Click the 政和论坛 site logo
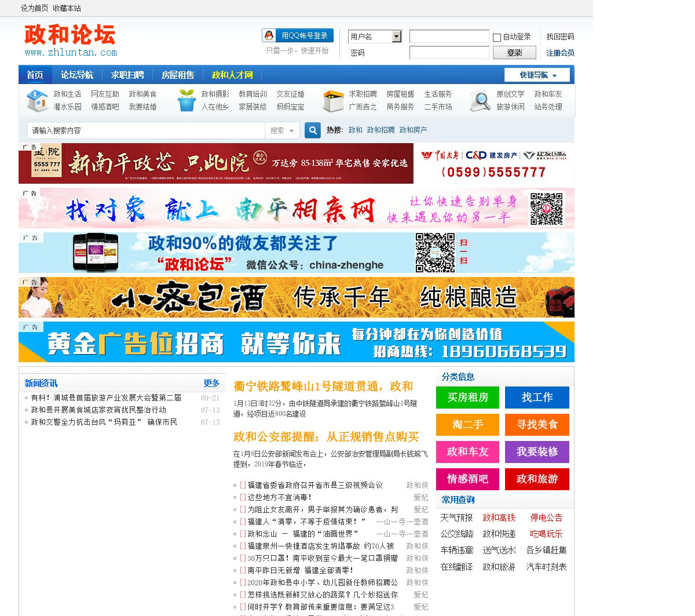 [x=70, y=40]
